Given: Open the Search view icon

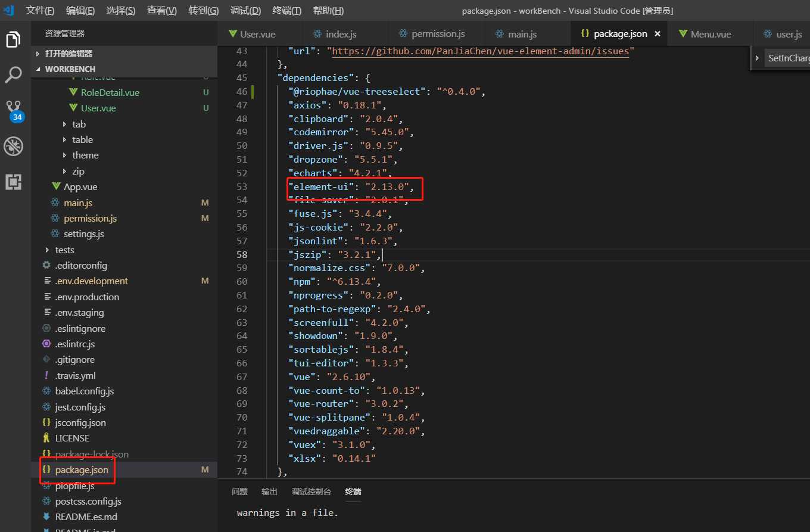Looking at the screenshot, I should (13, 75).
